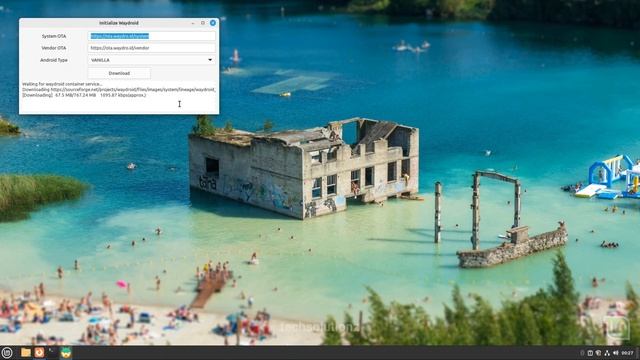Viewport: 640px width, 360px height.
Task: Click the Vendor OTA label
Action: tap(54, 48)
